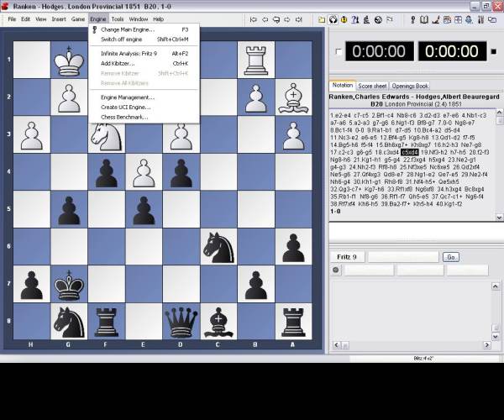Click the microscope analysis icon
This screenshot has height=420, width=504.
(x=366, y=20)
